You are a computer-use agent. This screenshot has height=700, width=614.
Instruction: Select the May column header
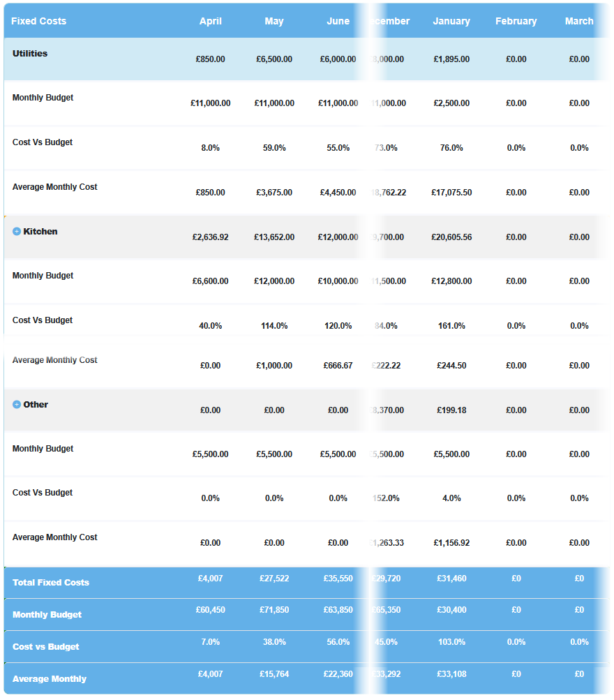coord(274,21)
